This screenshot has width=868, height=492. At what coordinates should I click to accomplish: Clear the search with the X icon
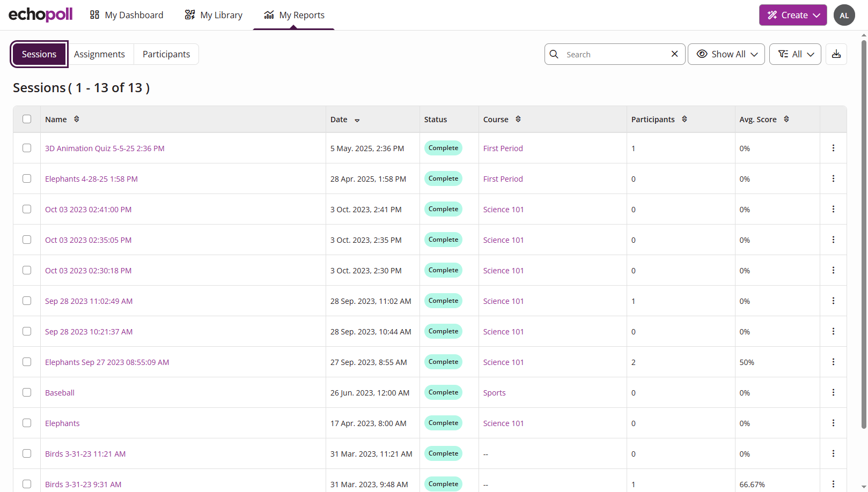(x=675, y=54)
